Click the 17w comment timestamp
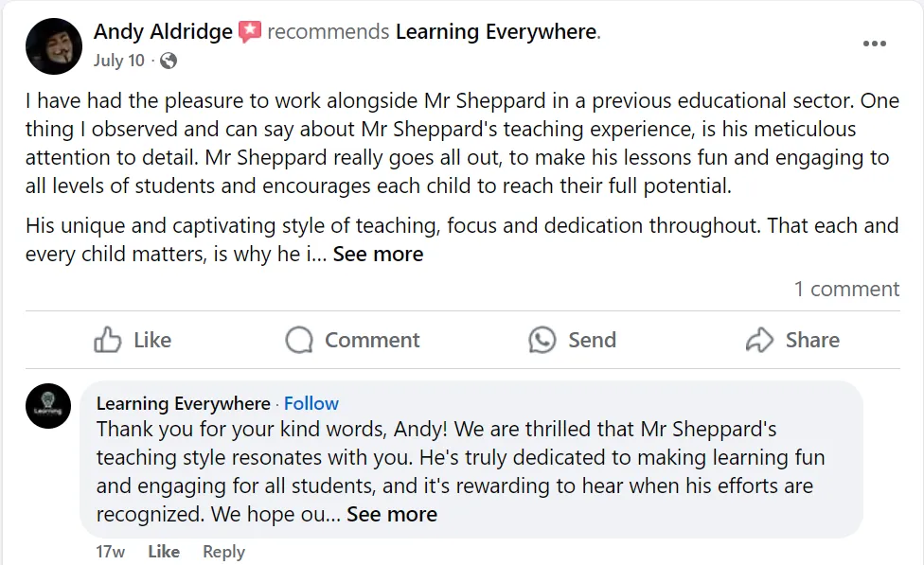The height and width of the screenshot is (565, 924). point(110,552)
